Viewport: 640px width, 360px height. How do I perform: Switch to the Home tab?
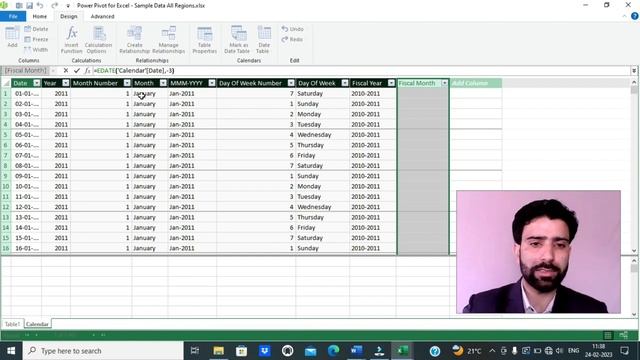[40, 16]
